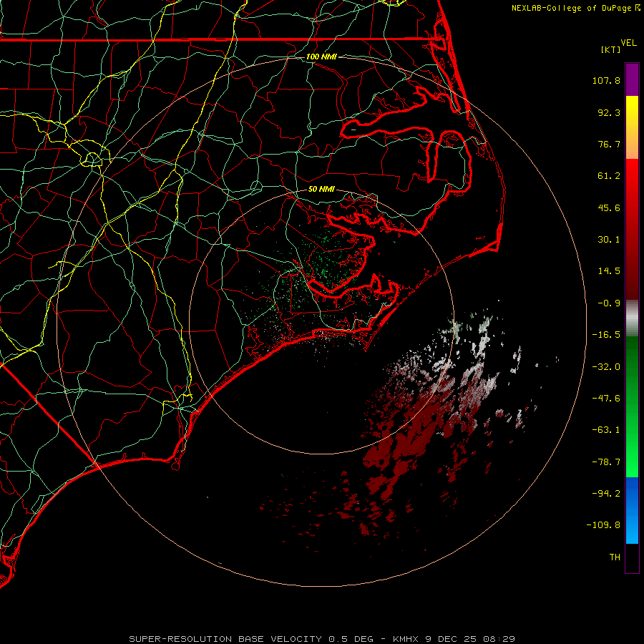This screenshot has height=644, width=644.
Task: Click the TH threshold label
Action: pyautogui.click(x=615, y=557)
